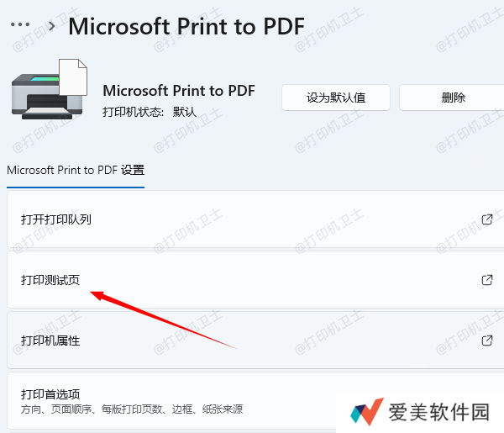Click the 爱美软件园 checkmark logo
Image resolution: width=504 pixels, height=433 pixels.
(x=367, y=412)
